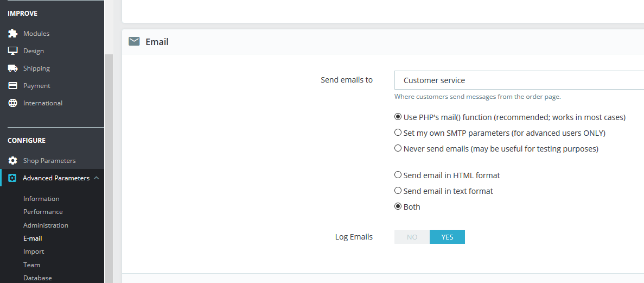
Task: Click the International globe icon
Action: 12,103
